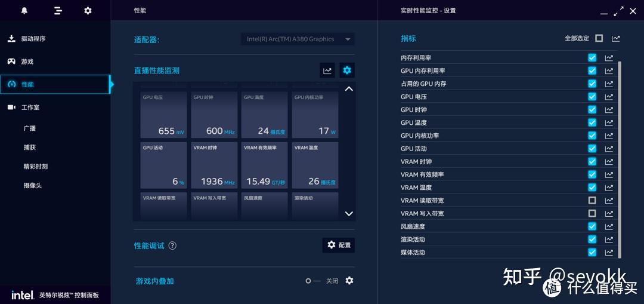
Task: Uncheck 内存利用率 checkbox
Action: tap(592, 57)
